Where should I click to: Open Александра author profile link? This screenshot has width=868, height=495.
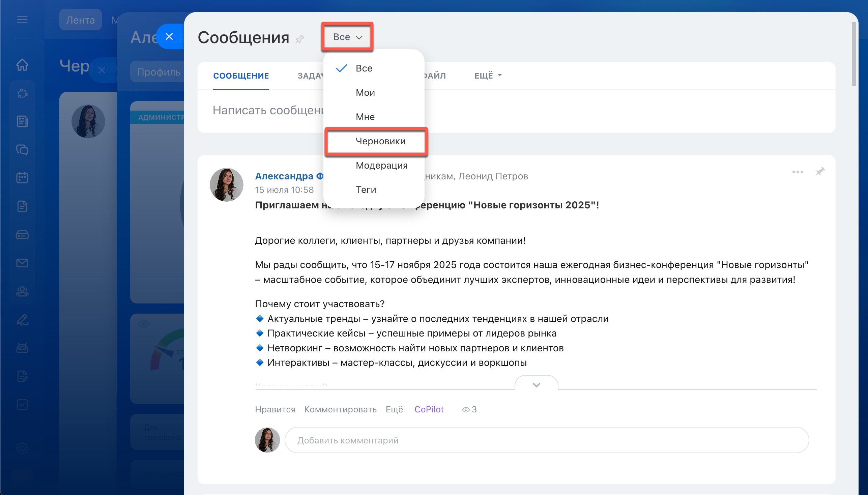tap(289, 176)
